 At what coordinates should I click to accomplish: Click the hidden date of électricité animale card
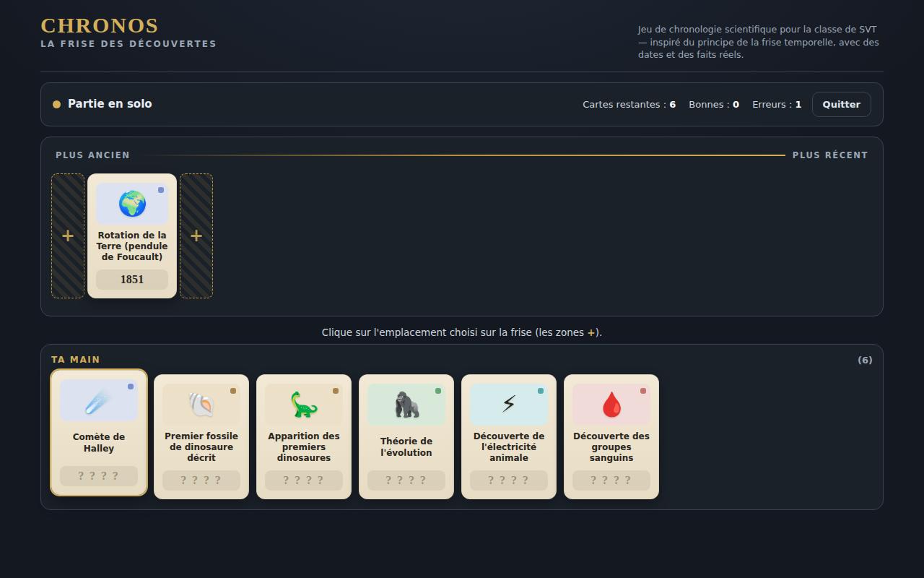click(x=509, y=480)
